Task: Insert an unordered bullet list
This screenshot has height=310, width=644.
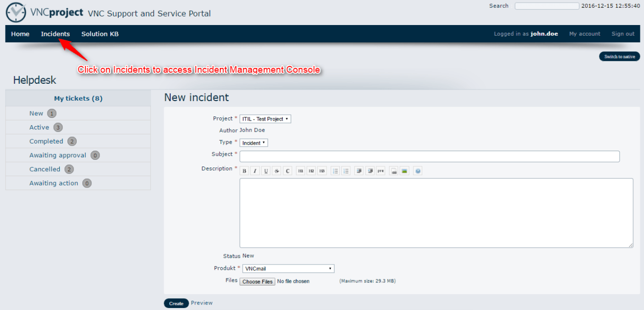Action: 335,171
